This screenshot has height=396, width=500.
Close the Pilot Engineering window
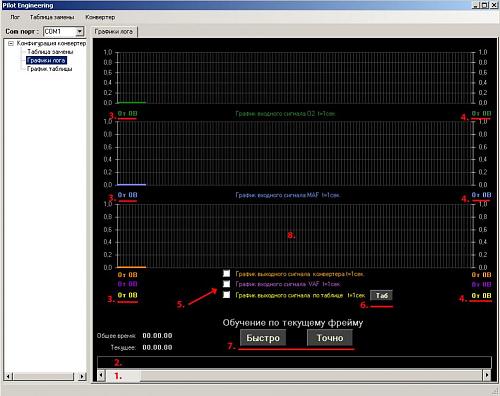coord(494,5)
